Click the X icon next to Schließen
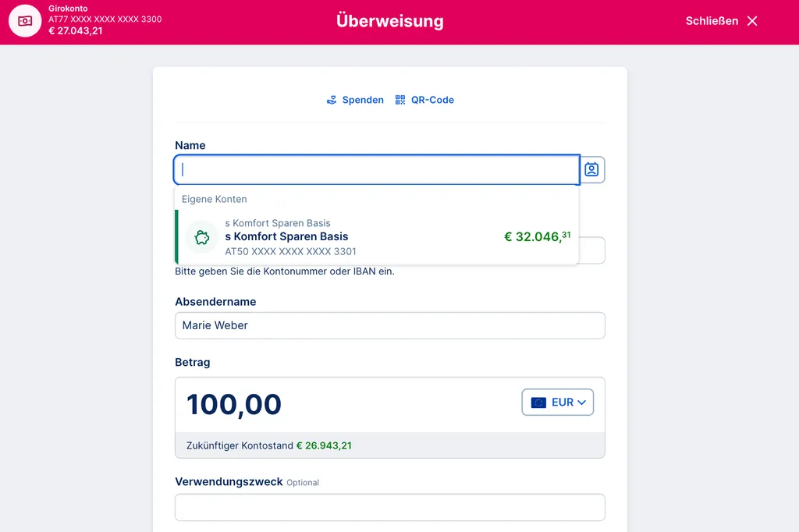Screen dimensions: 799x532 (751, 21)
